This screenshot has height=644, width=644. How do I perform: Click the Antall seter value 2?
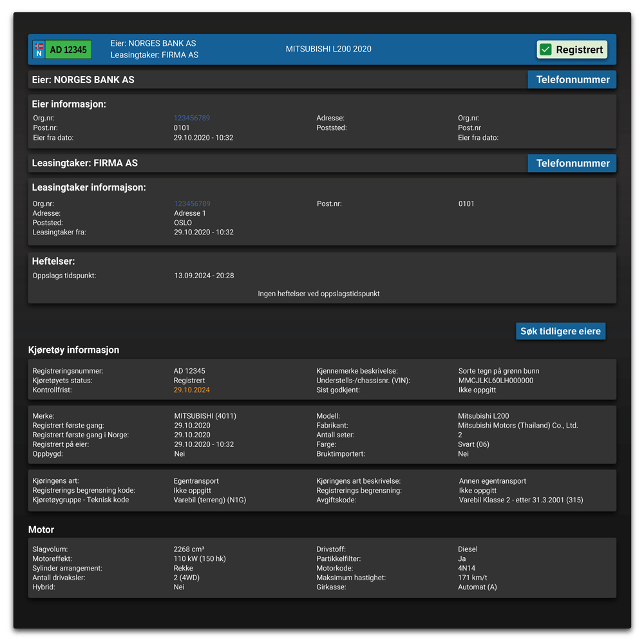pos(460,435)
